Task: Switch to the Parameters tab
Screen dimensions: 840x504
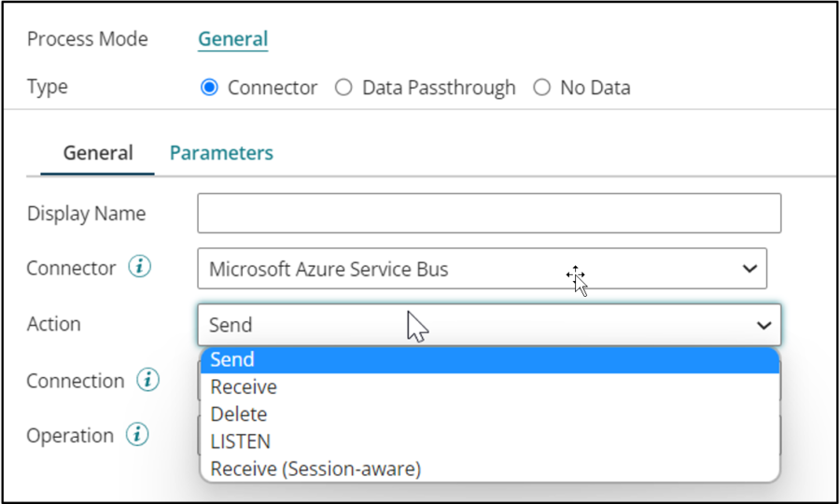Action: pos(221,153)
